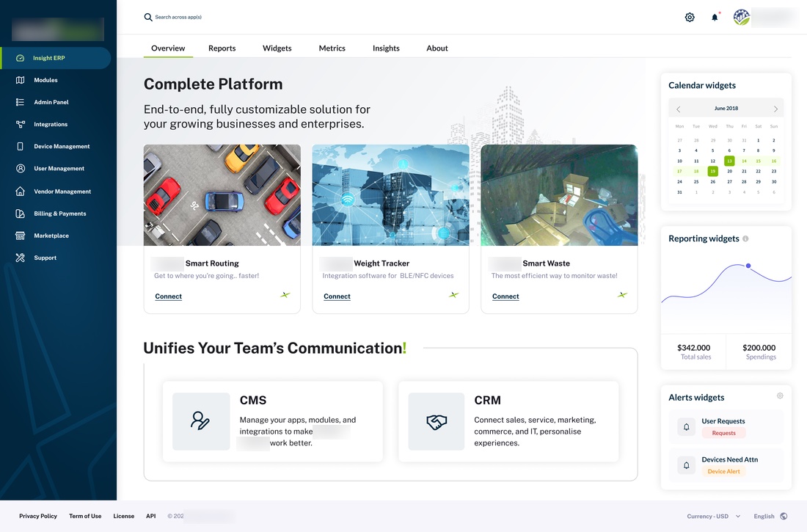Viewport: 807px width, 532px height.
Task: Click the Device Management phone icon
Action: [x=20, y=147]
